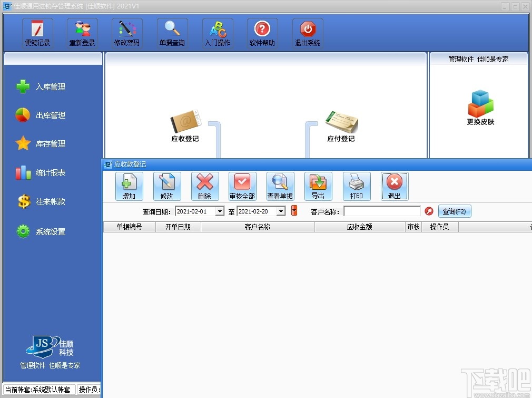Click the 应付登记 checkbook icon
532x398 pixels.
pyautogui.click(x=341, y=126)
